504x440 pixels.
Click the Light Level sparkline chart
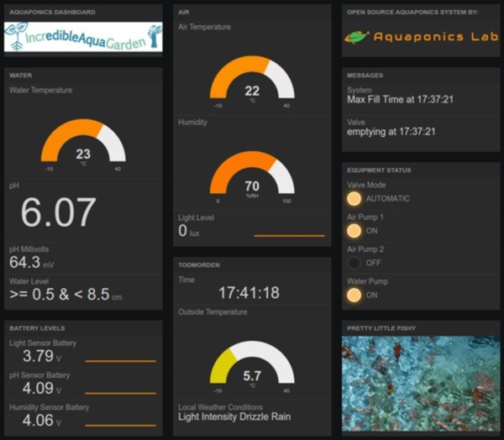click(x=289, y=235)
